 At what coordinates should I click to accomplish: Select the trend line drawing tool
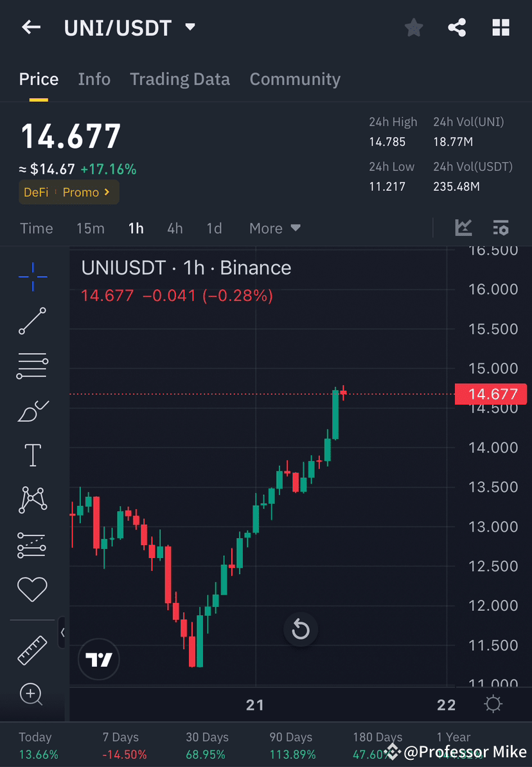pyautogui.click(x=32, y=321)
